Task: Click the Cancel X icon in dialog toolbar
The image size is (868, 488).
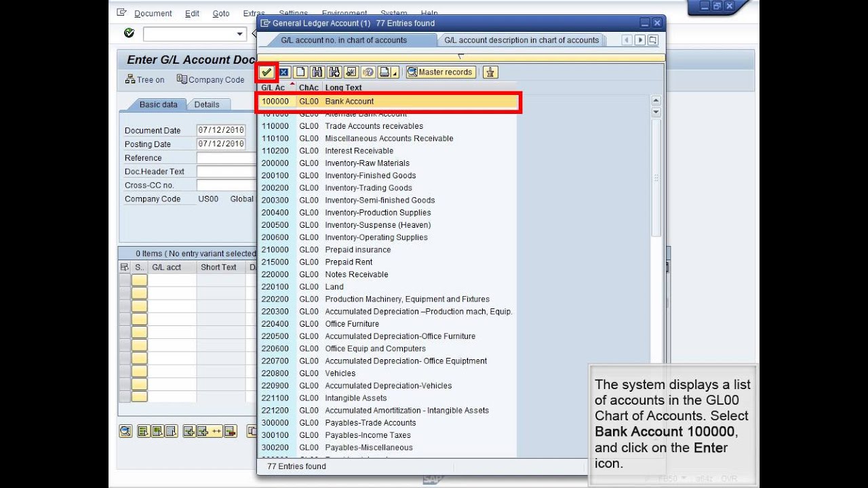Action: (x=284, y=73)
